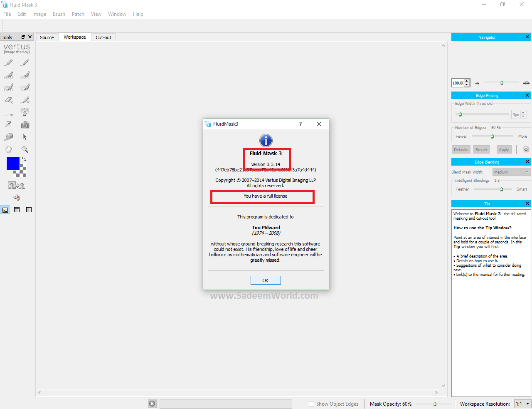
Task: Open the Image menu
Action: [39, 14]
